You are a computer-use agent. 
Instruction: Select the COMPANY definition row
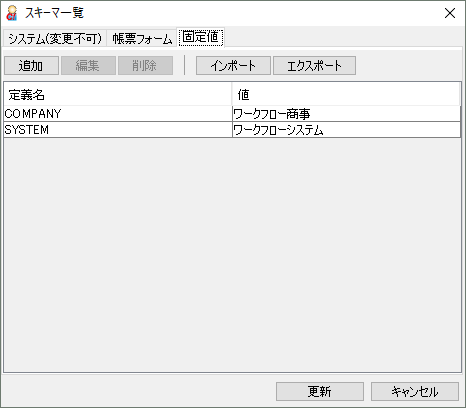[232, 114]
